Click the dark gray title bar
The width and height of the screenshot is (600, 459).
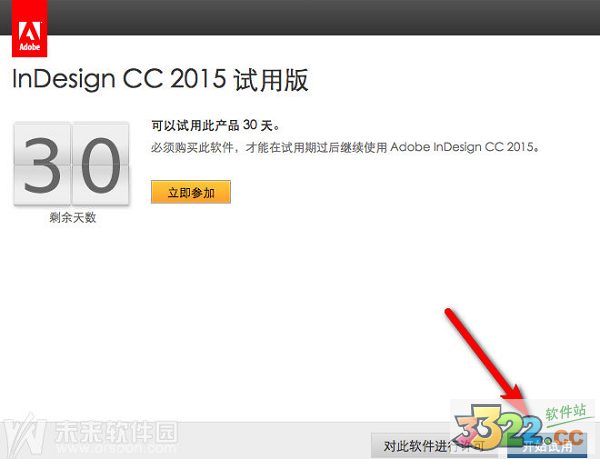click(323, 17)
